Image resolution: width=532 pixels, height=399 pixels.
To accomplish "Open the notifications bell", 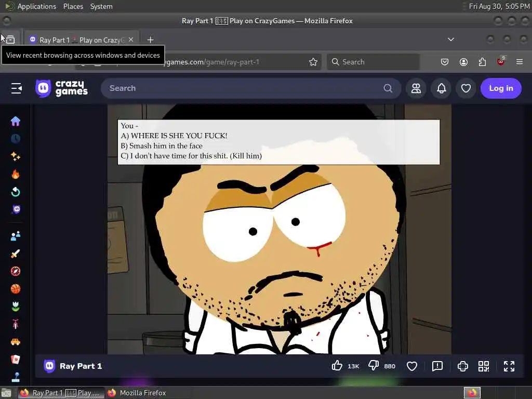I will tap(441, 88).
